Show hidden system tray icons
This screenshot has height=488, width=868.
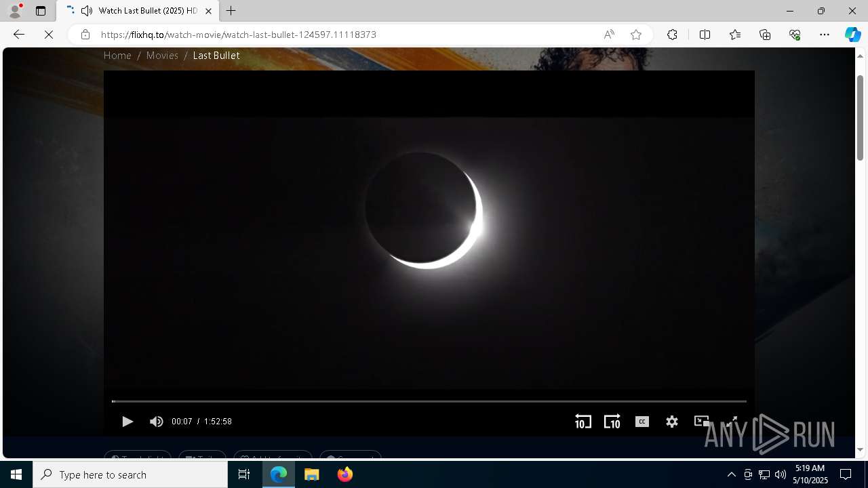(x=731, y=474)
